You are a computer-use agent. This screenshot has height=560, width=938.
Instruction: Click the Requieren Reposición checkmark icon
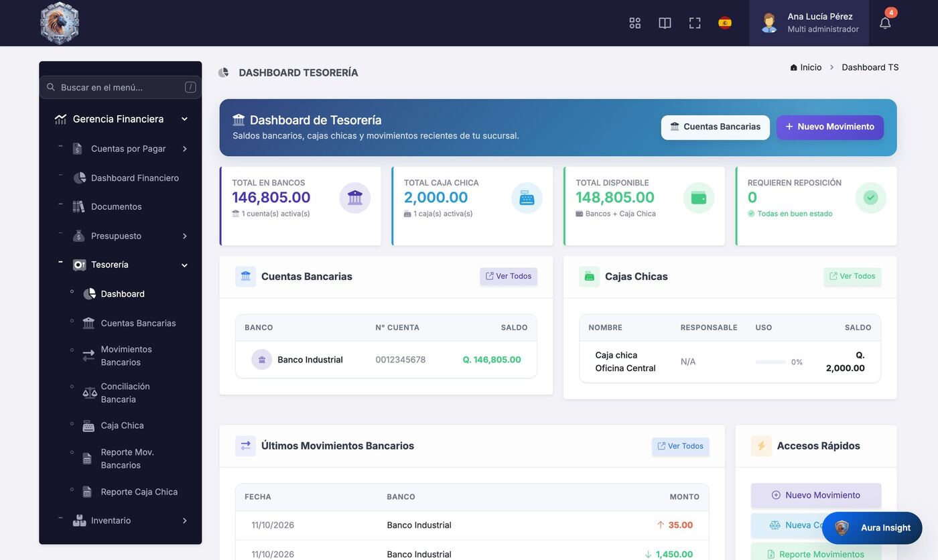(x=871, y=198)
